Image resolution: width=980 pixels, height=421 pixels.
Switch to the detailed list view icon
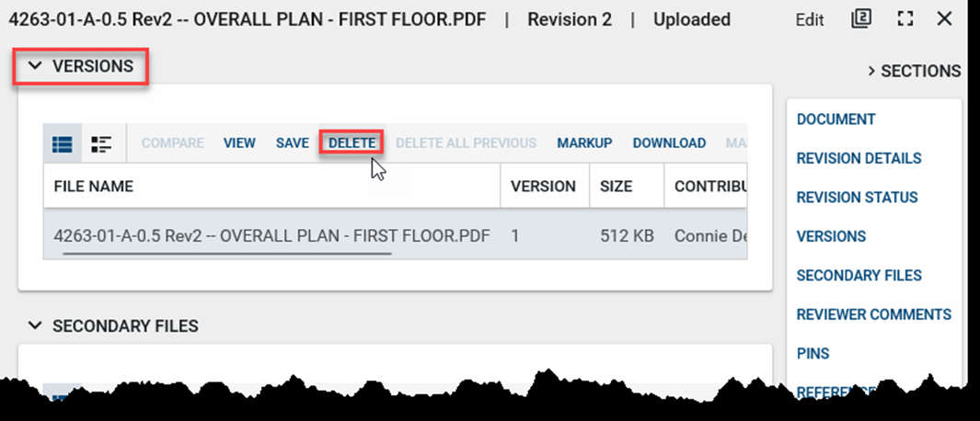point(101,143)
